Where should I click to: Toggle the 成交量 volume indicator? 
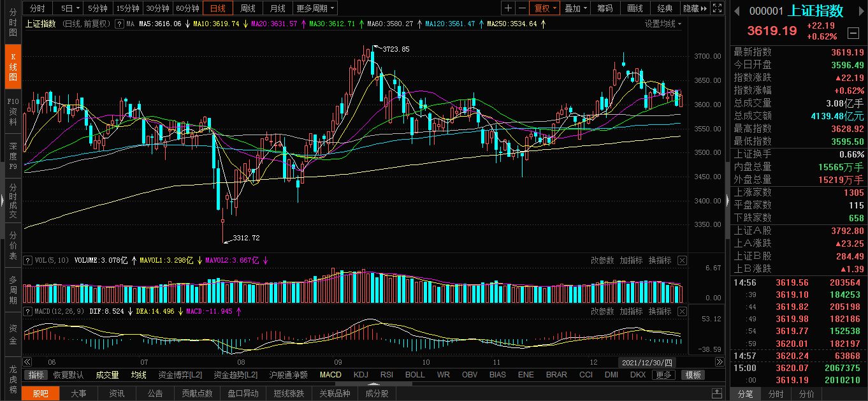pyautogui.click(x=107, y=375)
